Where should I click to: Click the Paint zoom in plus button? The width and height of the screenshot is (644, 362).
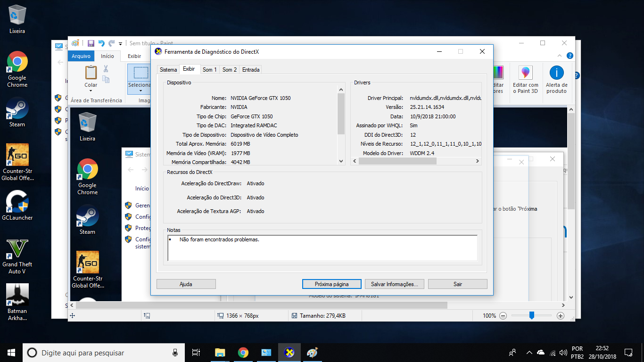coord(560,316)
